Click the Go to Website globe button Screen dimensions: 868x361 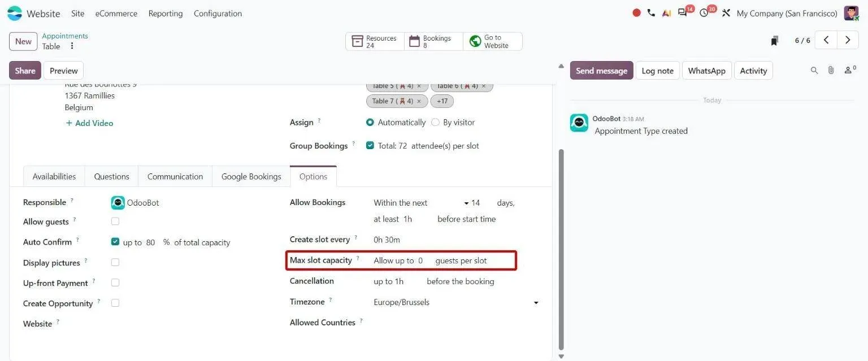tap(493, 41)
